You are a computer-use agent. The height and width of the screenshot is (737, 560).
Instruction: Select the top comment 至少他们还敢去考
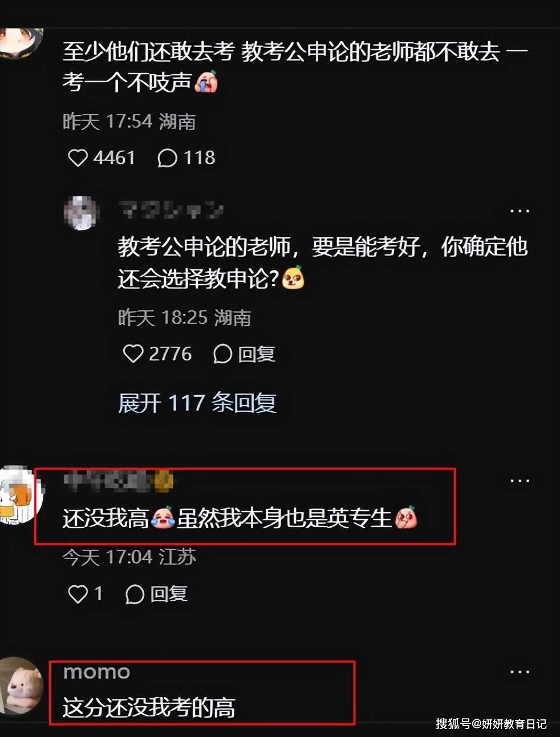[295, 67]
